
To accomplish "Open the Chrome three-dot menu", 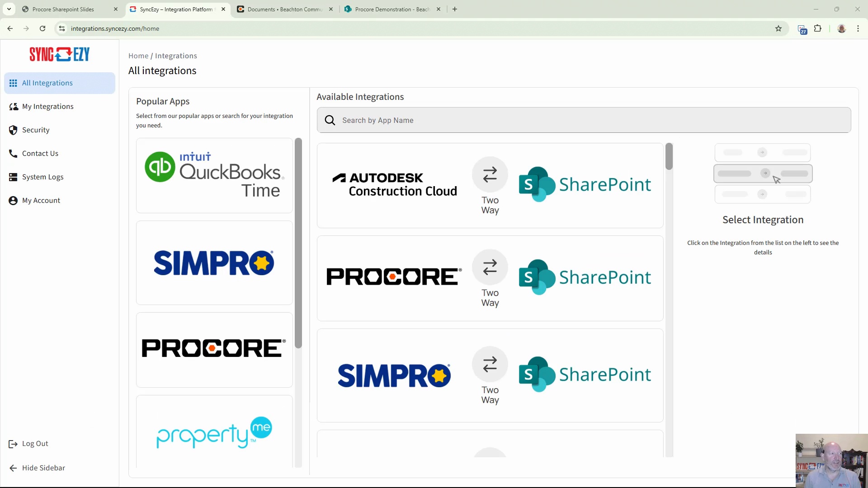I will (x=858, y=28).
